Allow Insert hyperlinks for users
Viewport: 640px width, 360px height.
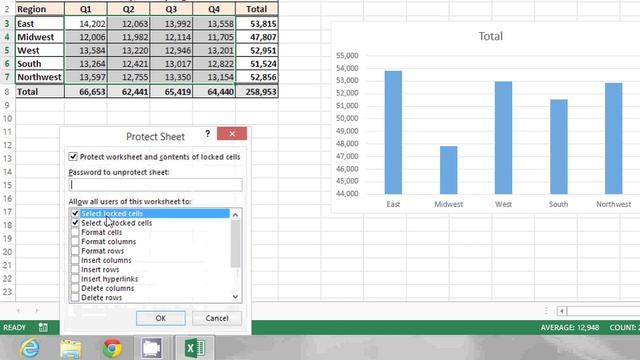point(75,279)
